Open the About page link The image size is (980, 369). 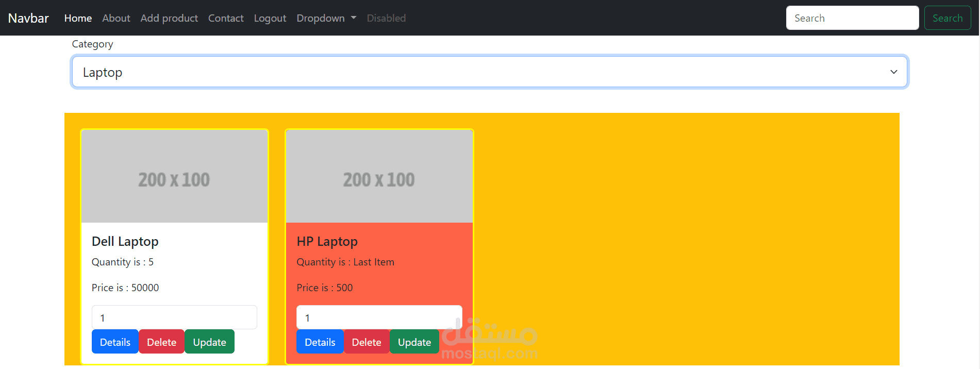pyautogui.click(x=116, y=18)
